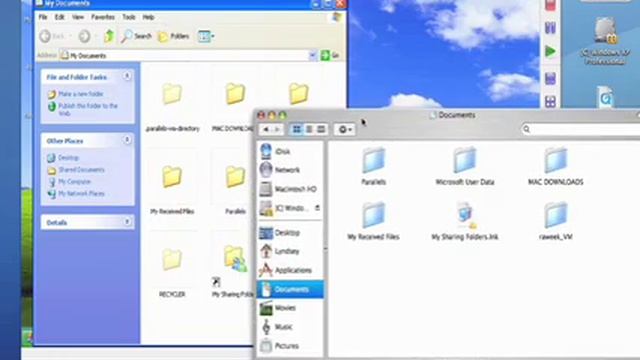Select Movies in Finder sidebar
640x360 pixels.
[291, 308]
